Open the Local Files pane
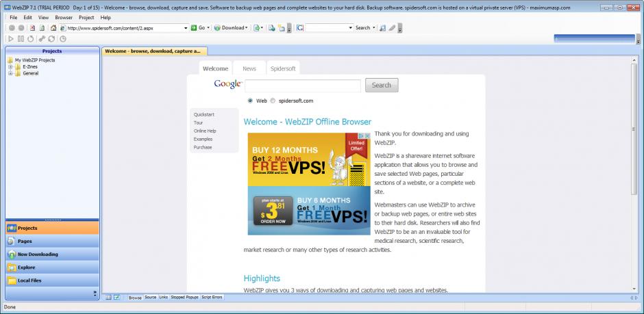 coord(52,280)
